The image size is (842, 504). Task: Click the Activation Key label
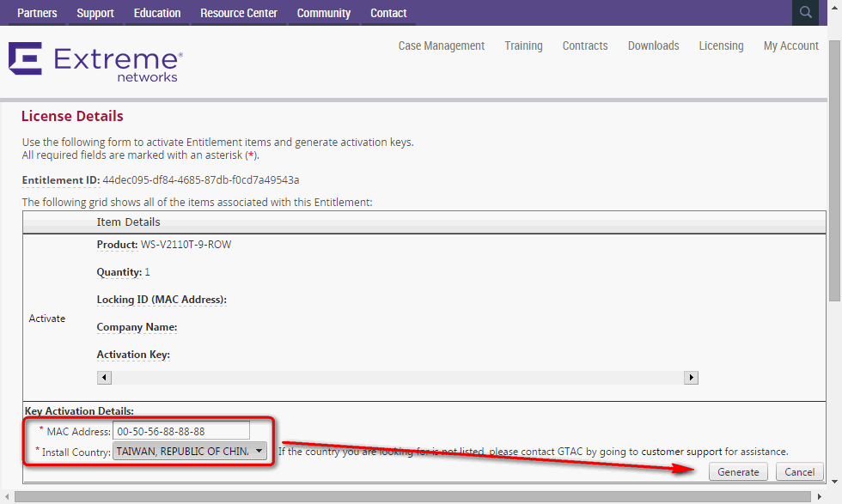pyautogui.click(x=133, y=355)
